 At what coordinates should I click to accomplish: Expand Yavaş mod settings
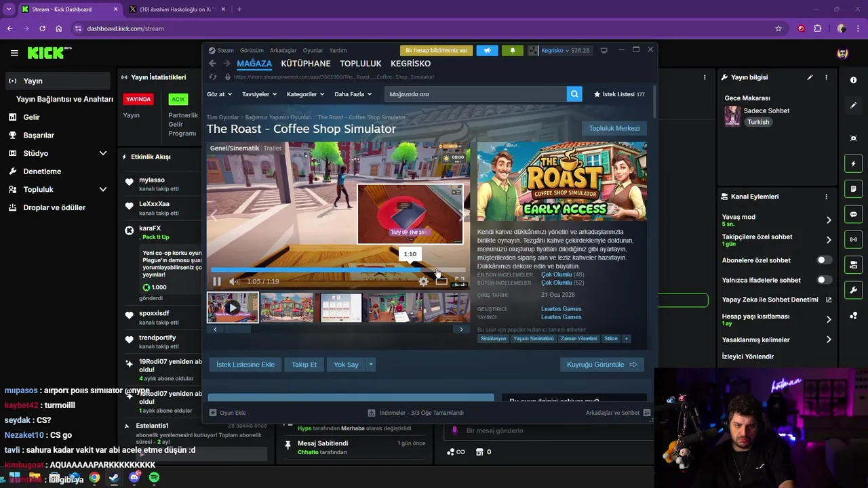pyautogui.click(x=829, y=220)
